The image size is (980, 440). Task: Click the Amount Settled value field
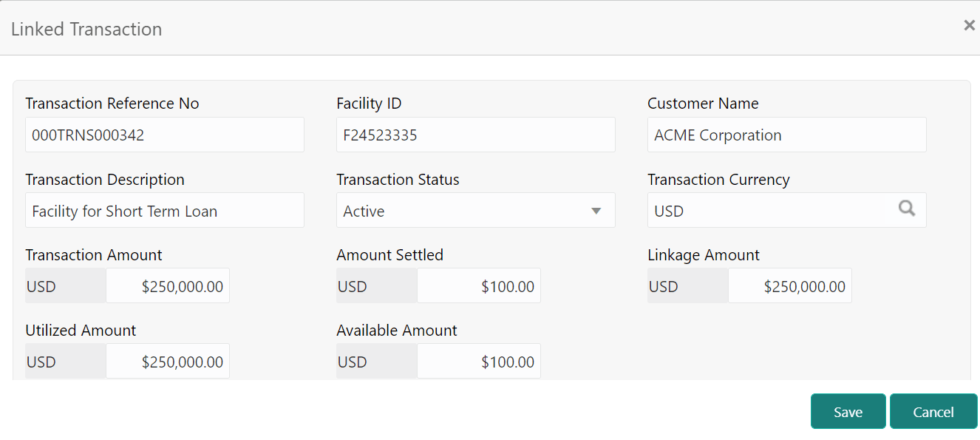click(479, 285)
